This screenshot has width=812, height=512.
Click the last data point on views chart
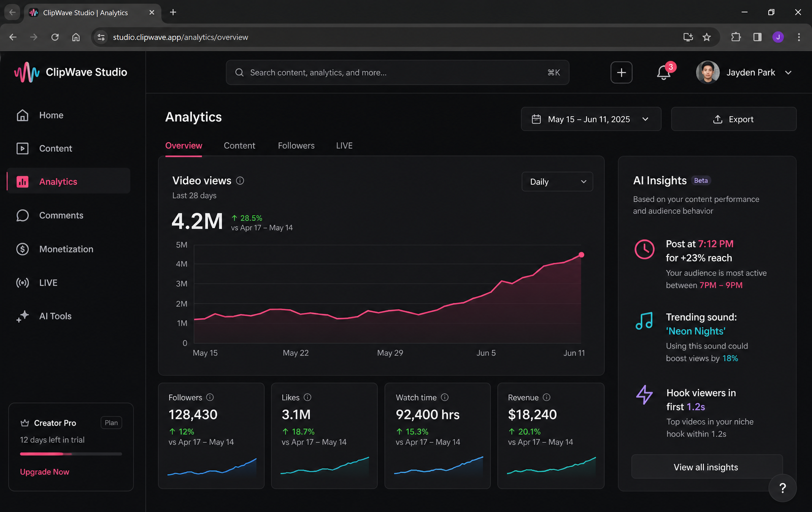581,255
